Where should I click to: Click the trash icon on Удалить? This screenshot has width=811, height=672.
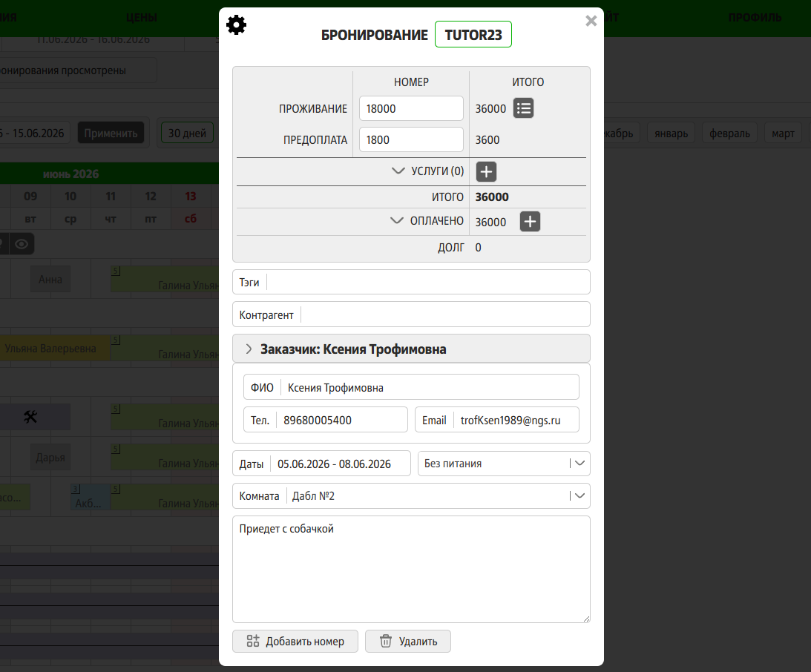(x=386, y=641)
